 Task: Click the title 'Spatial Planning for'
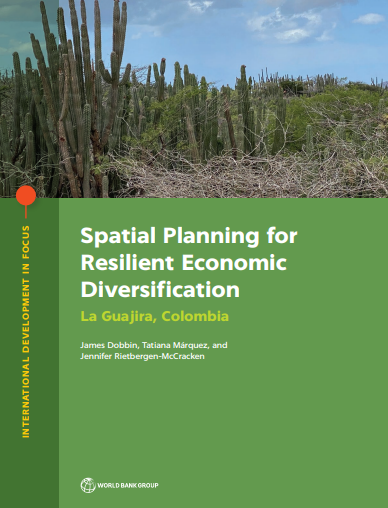pyautogui.click(x=189, y=237)
